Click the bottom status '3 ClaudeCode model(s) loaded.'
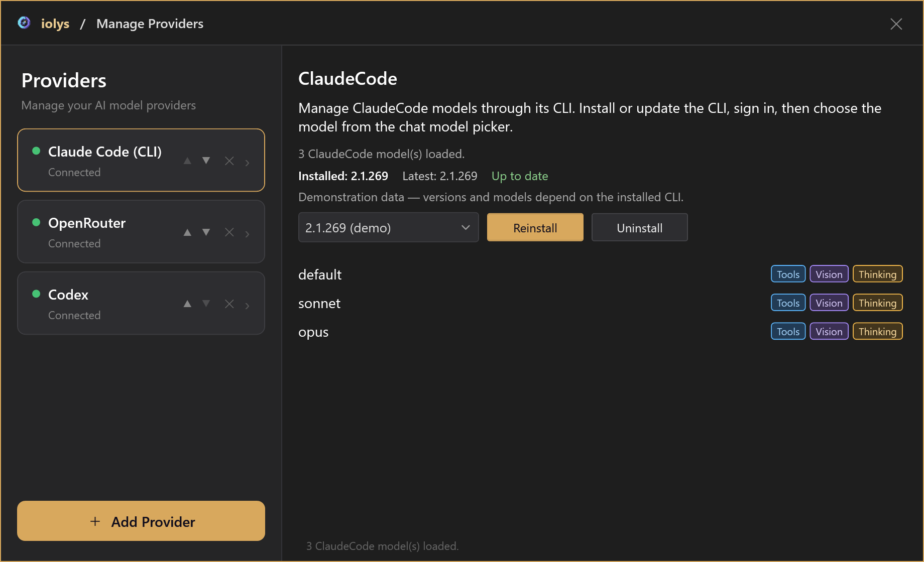Image resolution: width=924 pixels, height=562 pixels. coord(383,546)
